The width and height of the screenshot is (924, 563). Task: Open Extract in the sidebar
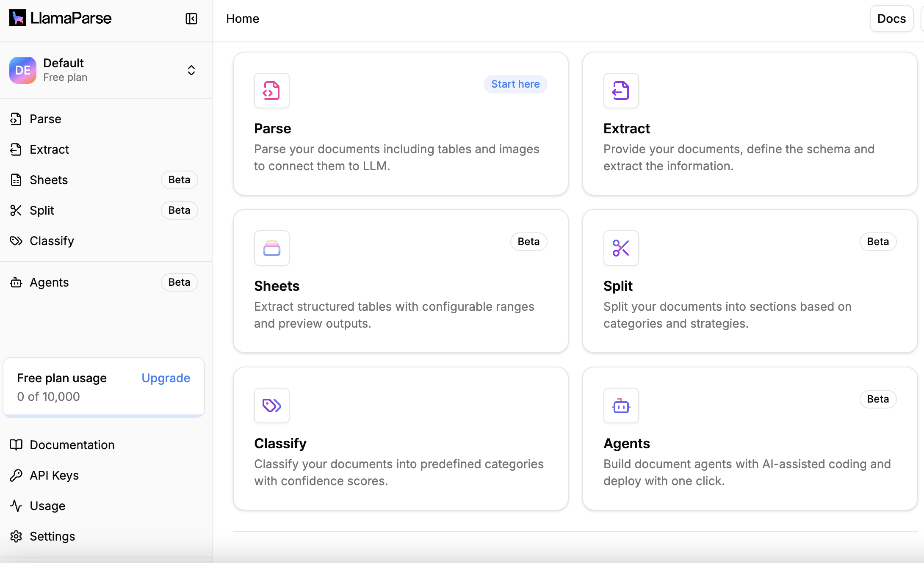[49, 149]
